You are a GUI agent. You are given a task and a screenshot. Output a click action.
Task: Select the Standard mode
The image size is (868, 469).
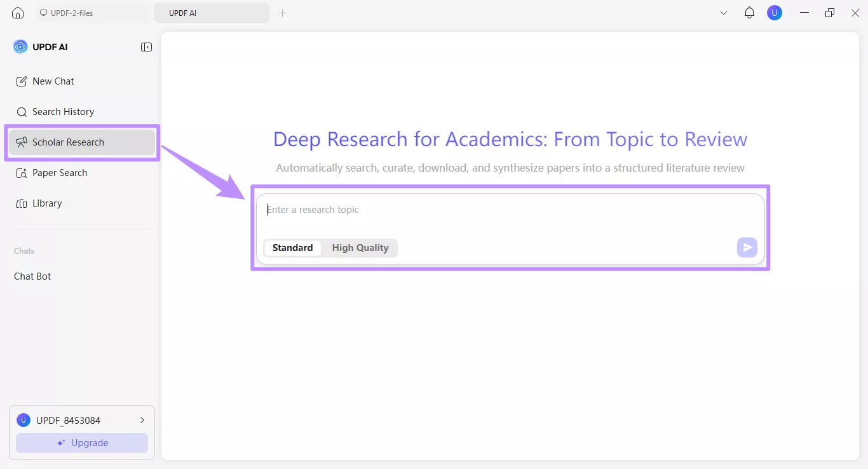point(292,248)
